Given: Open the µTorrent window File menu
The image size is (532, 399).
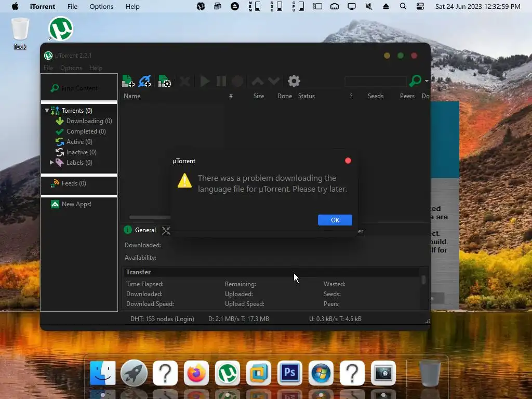Looking at the screenshot, I should coord(48,68).
